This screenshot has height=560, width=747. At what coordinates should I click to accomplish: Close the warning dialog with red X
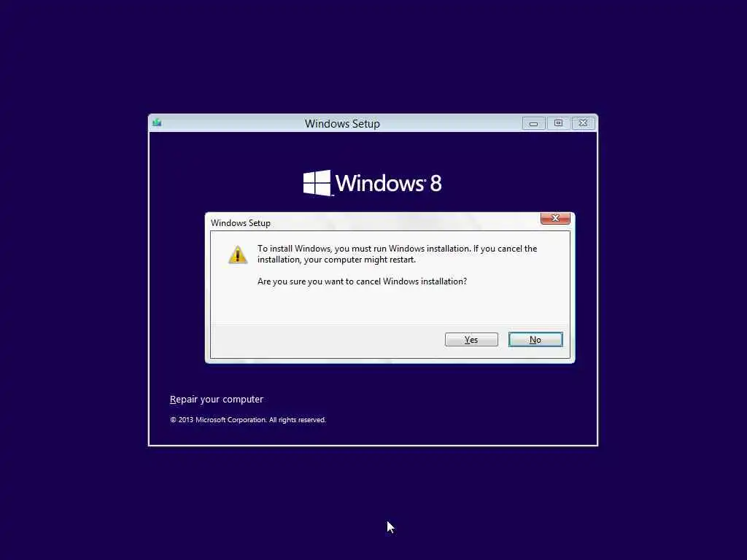click(x=555, y=218)
